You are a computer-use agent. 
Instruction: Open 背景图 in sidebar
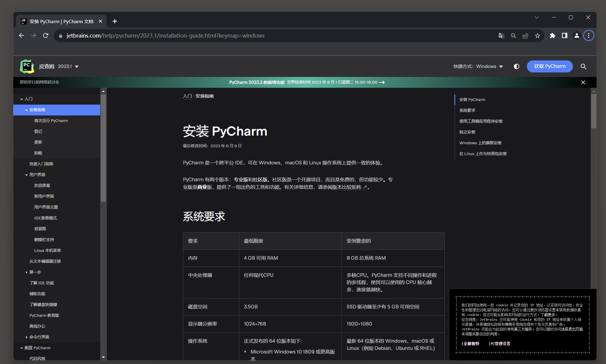coord(40,229)
